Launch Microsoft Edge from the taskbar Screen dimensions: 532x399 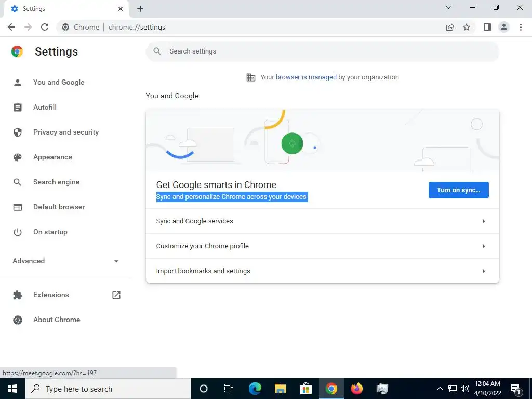tap(255, 389)
